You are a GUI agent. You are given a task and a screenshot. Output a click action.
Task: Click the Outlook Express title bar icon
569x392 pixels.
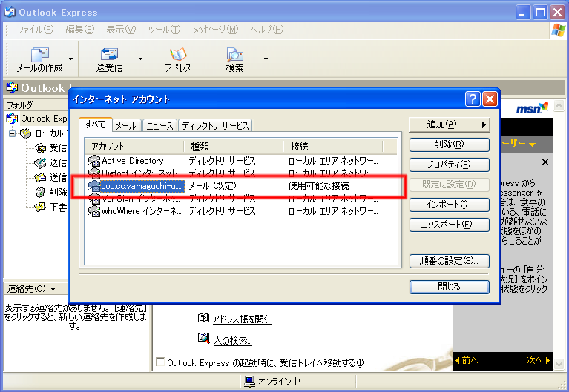click(10, 13)
